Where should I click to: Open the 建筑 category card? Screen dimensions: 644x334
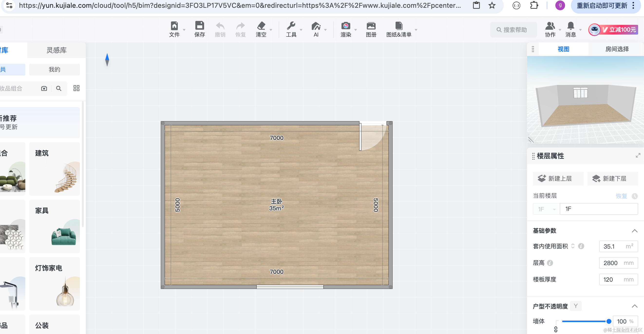point(55,169)
